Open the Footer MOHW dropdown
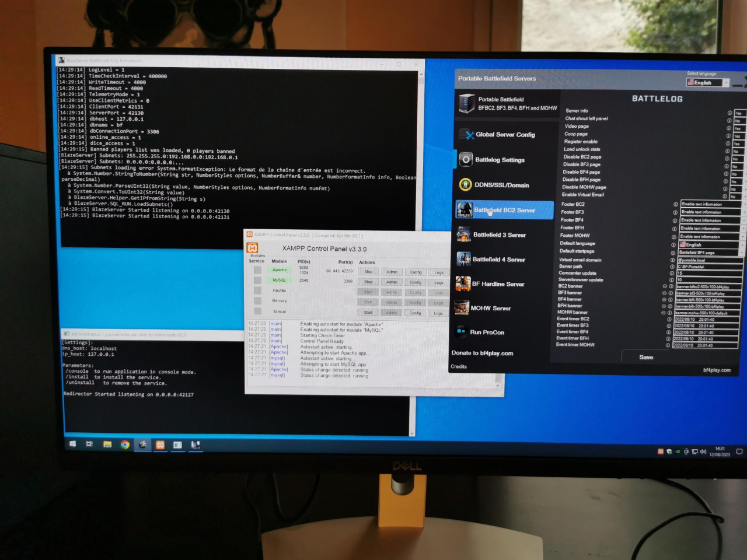 712,237
